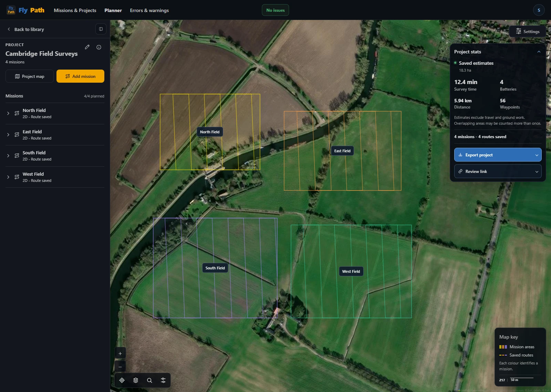551x392 pixels.
Task: Click the Fly Path logo icon
Action: 11,10
